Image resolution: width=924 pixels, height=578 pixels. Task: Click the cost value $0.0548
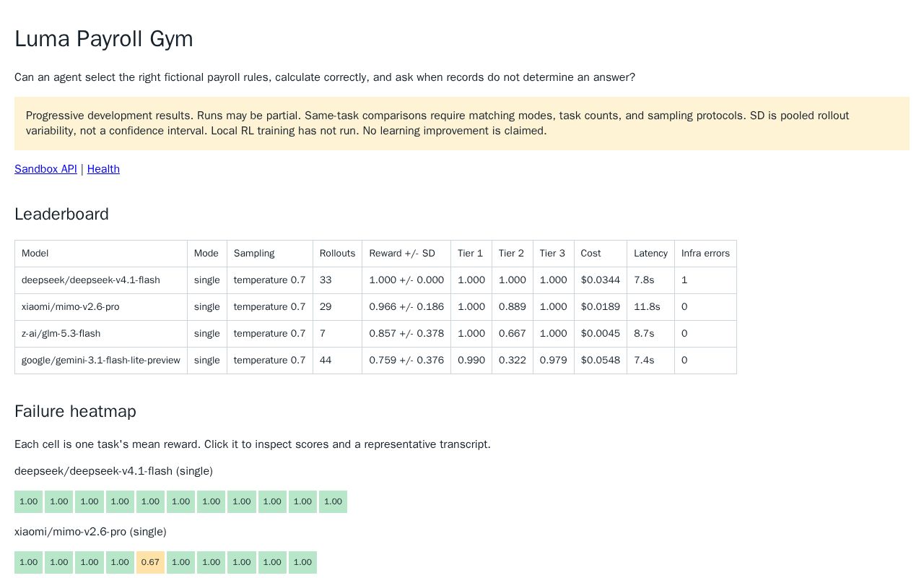(x=601, y=361)
